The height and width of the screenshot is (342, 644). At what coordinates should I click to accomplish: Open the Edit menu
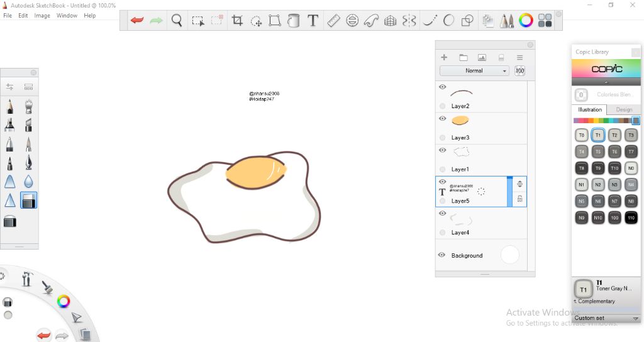23,16
